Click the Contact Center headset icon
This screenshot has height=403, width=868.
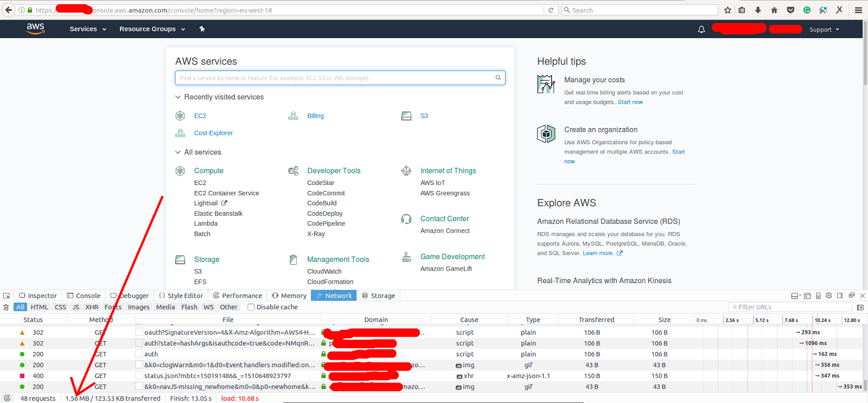tap(406, 219)
